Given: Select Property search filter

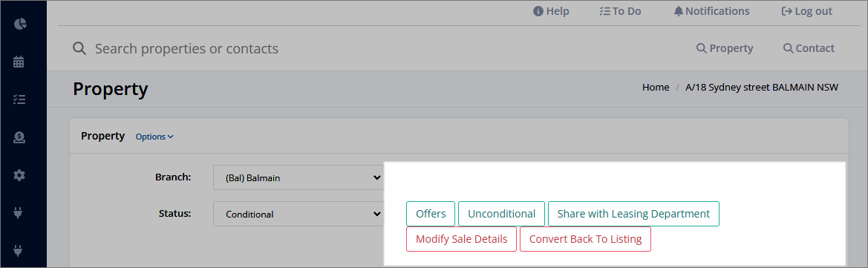Looking at the screenshot, I should coord(725,48).
